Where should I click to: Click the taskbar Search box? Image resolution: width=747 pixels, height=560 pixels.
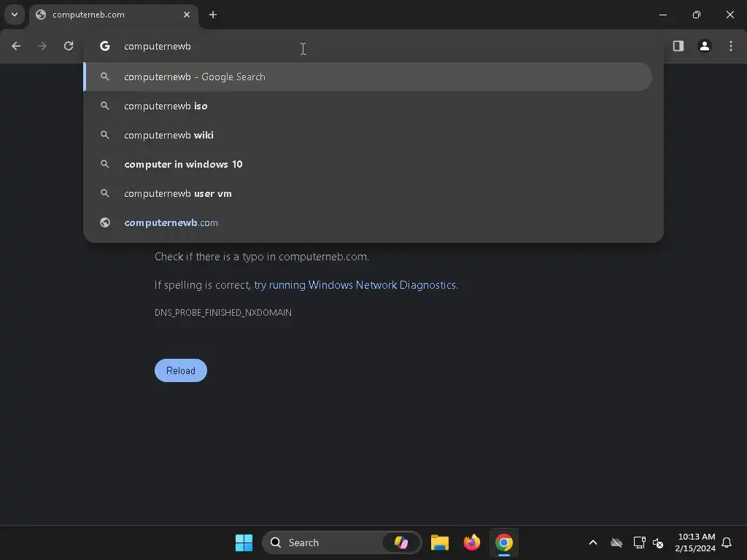(x=341, y=542)
